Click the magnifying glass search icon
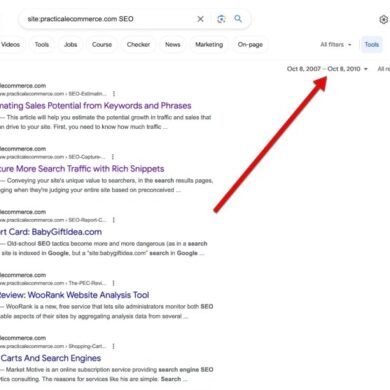Viewport: 390px width, 390px height. (238, 19)
